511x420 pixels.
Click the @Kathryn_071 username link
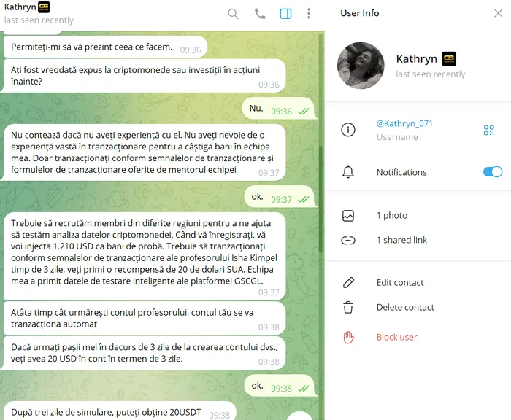tap(404, 124)
